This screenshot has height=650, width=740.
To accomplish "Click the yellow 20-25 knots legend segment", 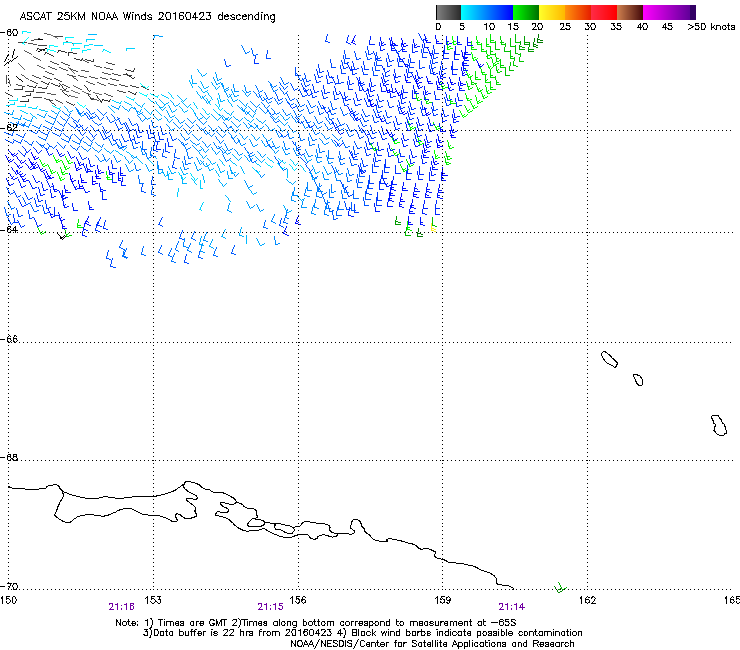I will (552, 12).
